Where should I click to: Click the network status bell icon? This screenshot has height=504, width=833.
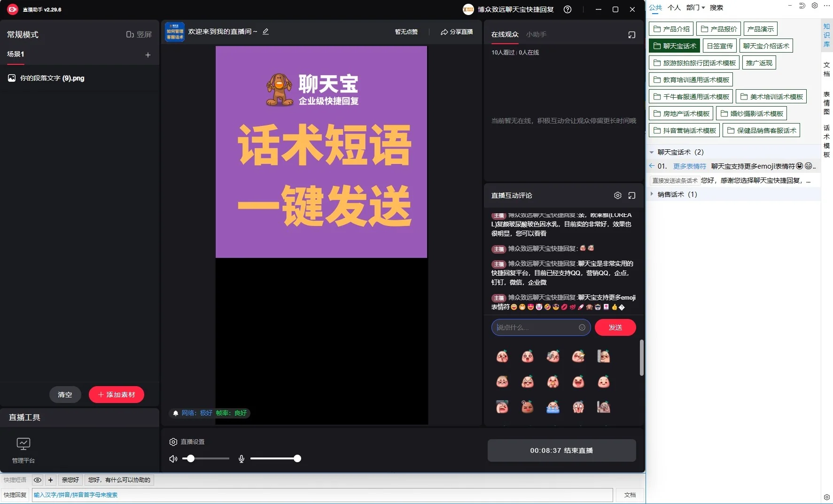point(176,413)
